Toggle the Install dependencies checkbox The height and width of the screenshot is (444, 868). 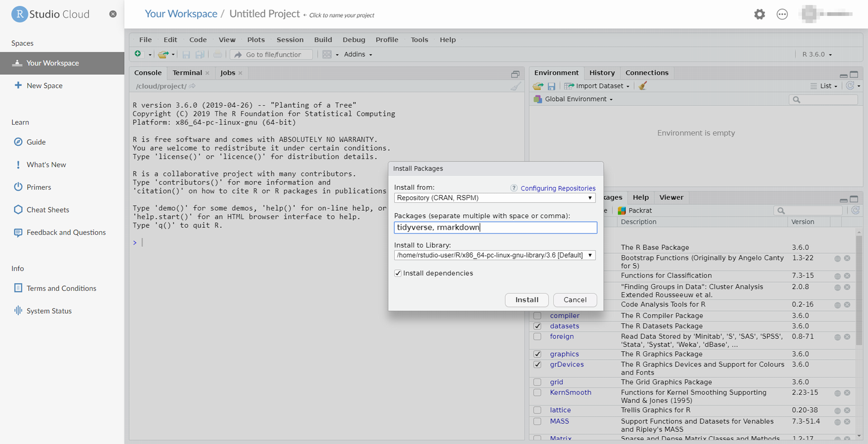click(x=398, y=274)
